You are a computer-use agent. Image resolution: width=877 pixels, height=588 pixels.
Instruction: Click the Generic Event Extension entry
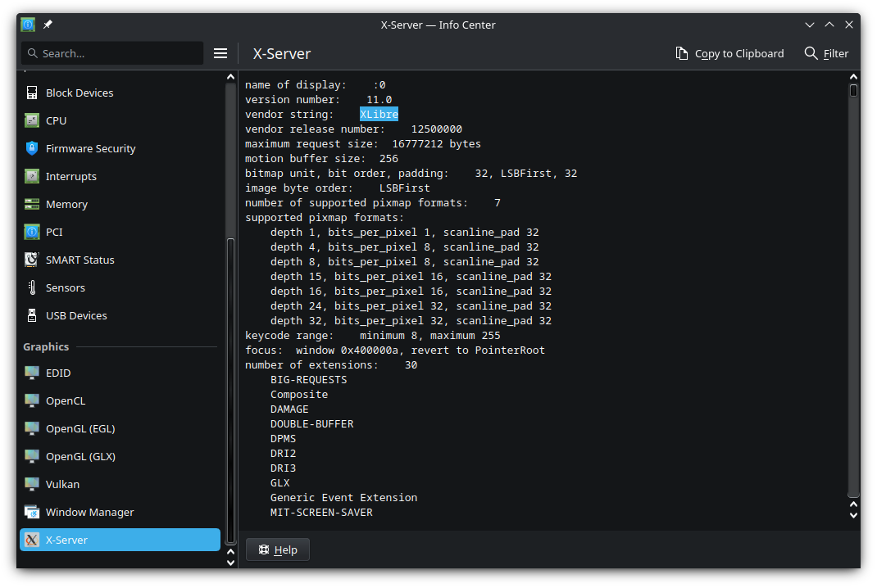point(344,497)
